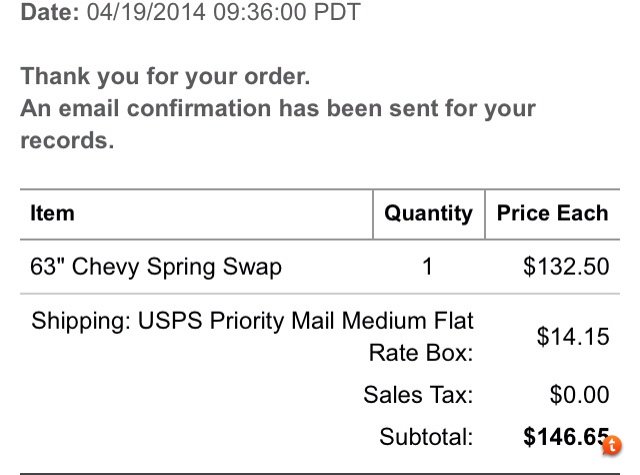Click the bold $146.65 subtotal amount
Screen dimensions: 640x475
point(566,437)
